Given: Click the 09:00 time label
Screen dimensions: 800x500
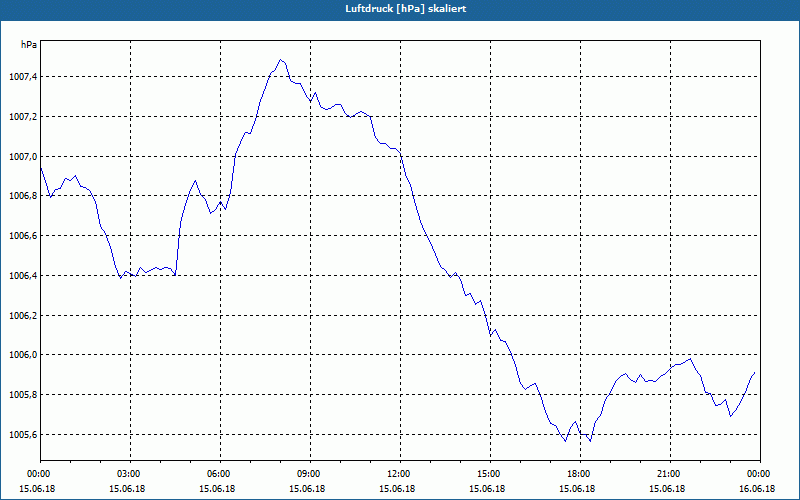Looking at the screenshot, I should (309, 474).
